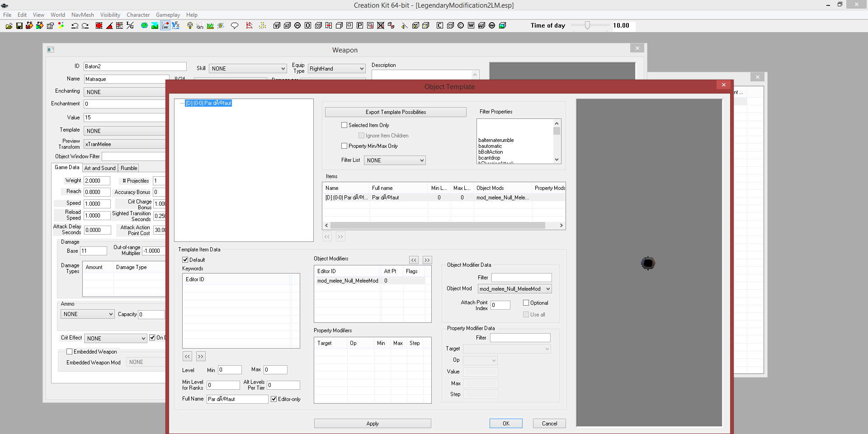Open preferences via the properties sheet icon
The image size is (868, 434).
pyautogui.click(x=50, y=26)
